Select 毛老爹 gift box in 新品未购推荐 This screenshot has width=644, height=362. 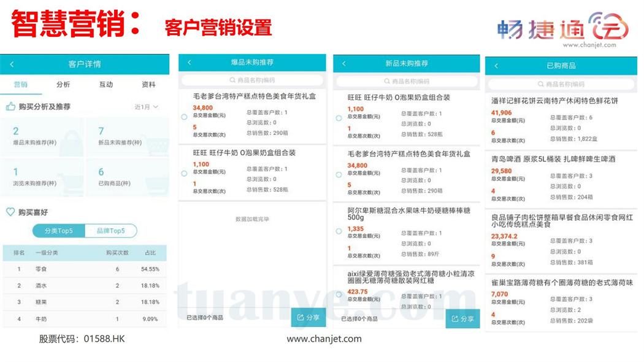tap(339, 175)
